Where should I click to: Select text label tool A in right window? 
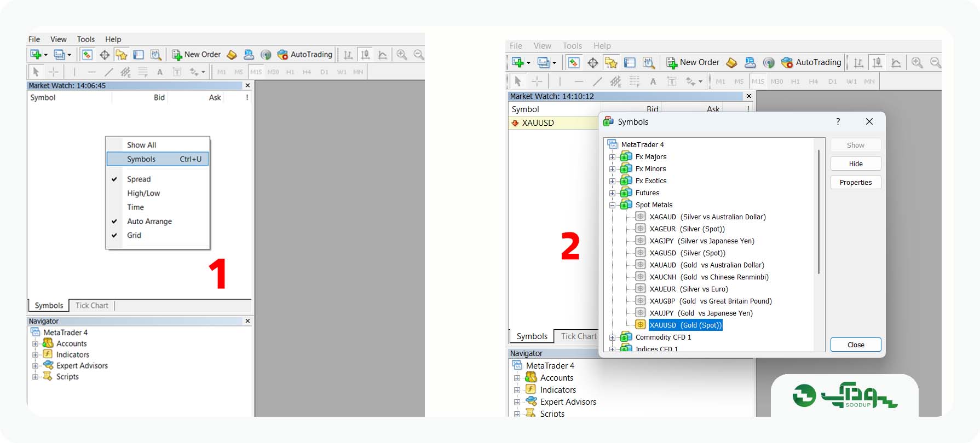pyautogui.click(x=653, y=81)
